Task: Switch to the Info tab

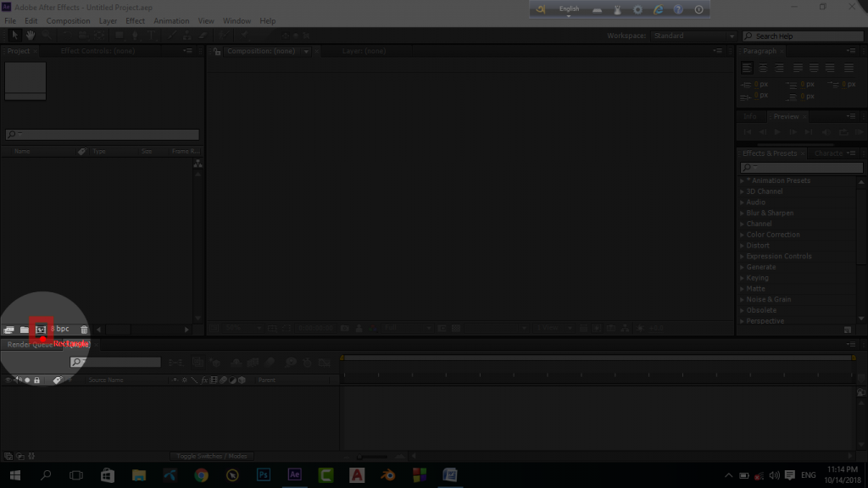Action: tap(750, 117)
